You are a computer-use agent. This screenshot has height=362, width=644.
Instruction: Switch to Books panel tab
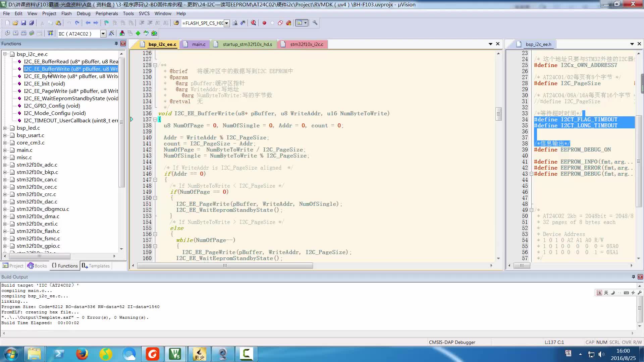point(37,266)
